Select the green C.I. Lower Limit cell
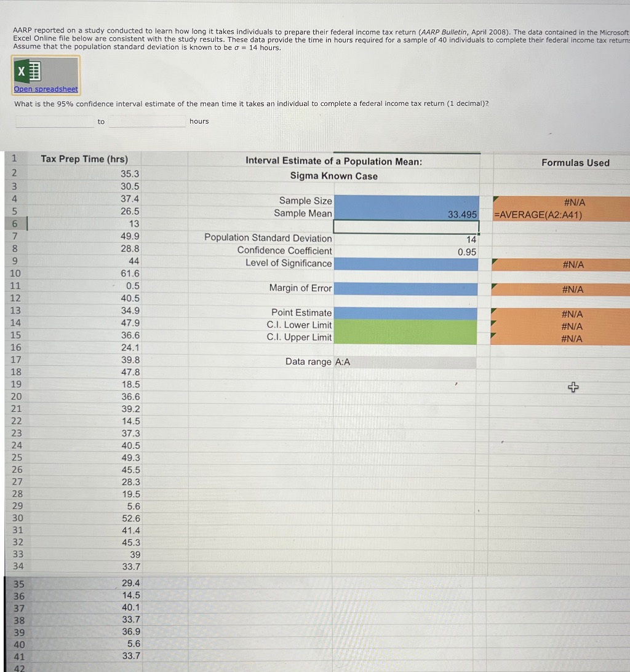This screenshot has height=672, width=630. point(405,326)
